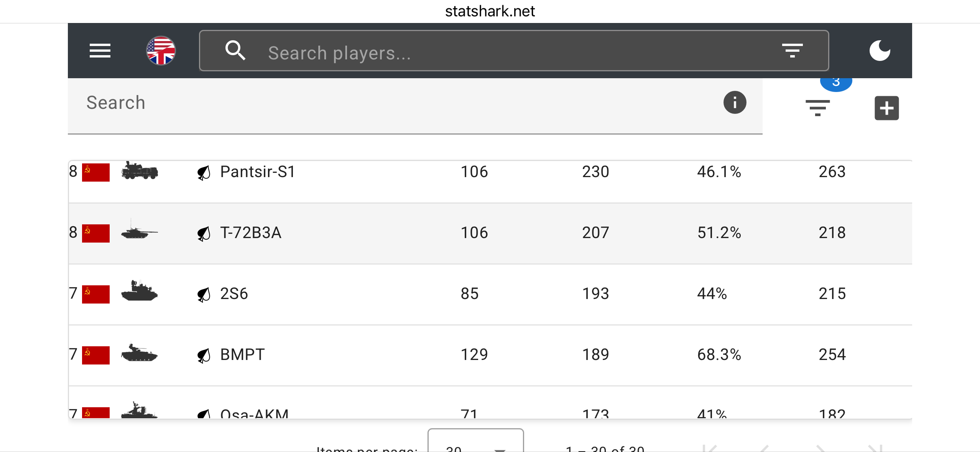The image size is (980, 452).
Task: Open table filters with badge 3
Action: (817, 108)
